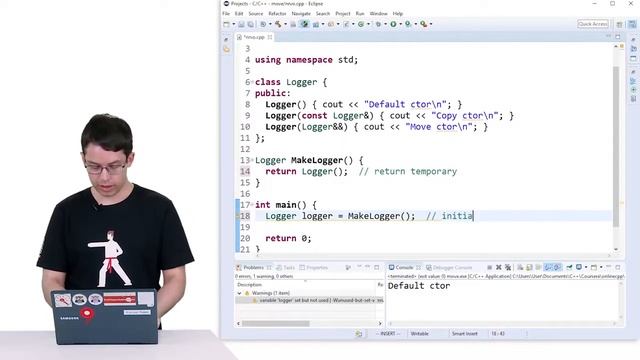Collapse the Warnings (1 item) tree node
The width and height of the screenshot is (640, 360).
pos(239,293)
